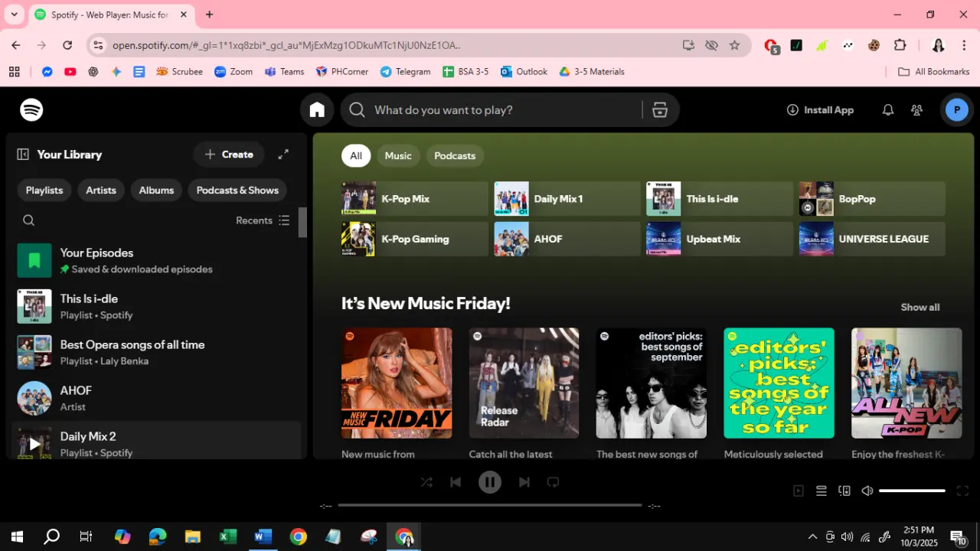Open the Friend Activity icon
The width and height of the screenshot is (980, 551).
tap(916, 110)
